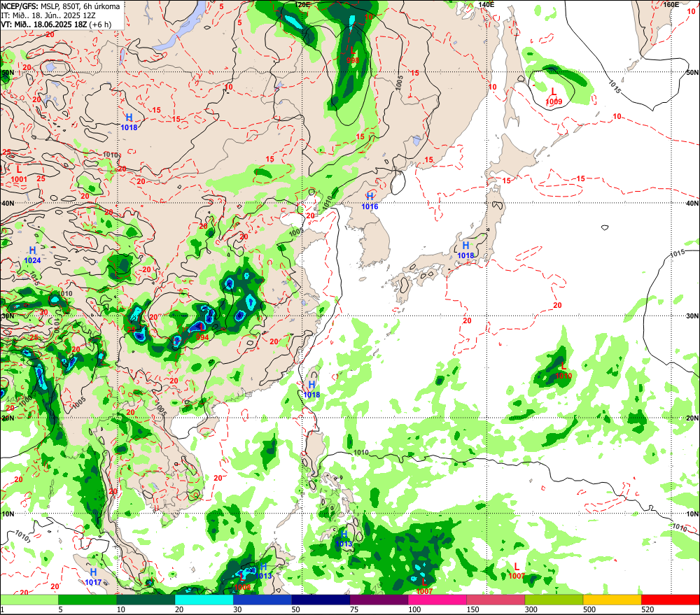Click the low pressure label 'L 1010'
The width and height of the screenshot is (700, 615).
563,372
